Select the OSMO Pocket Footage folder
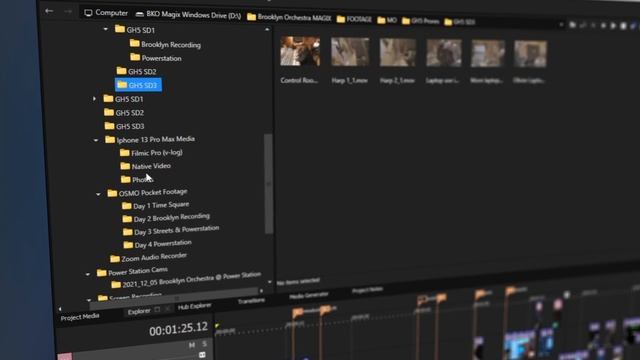Viewport: 640px width, 360px height. point(147,192)
